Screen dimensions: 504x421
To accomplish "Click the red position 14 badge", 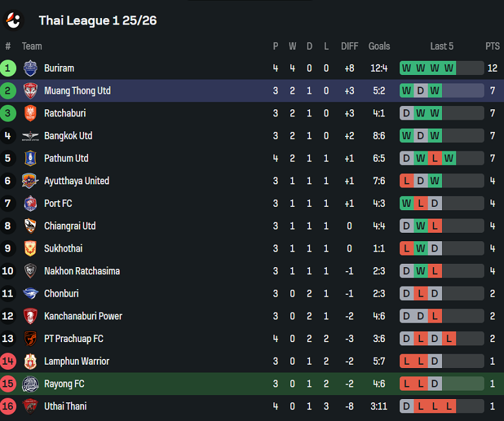I will click(8, 362).
